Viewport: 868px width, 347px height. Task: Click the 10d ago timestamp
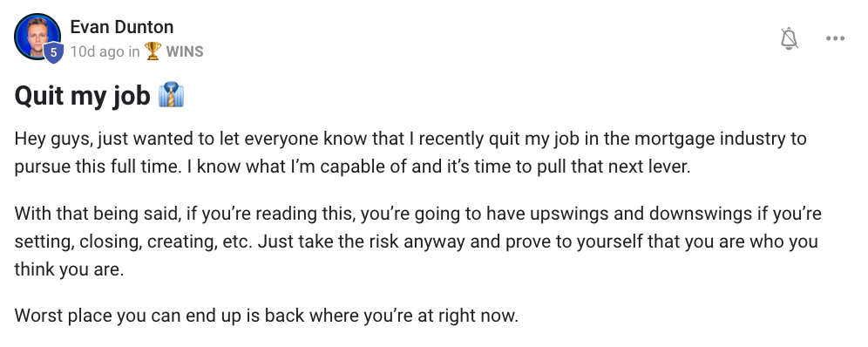(98, 51)
